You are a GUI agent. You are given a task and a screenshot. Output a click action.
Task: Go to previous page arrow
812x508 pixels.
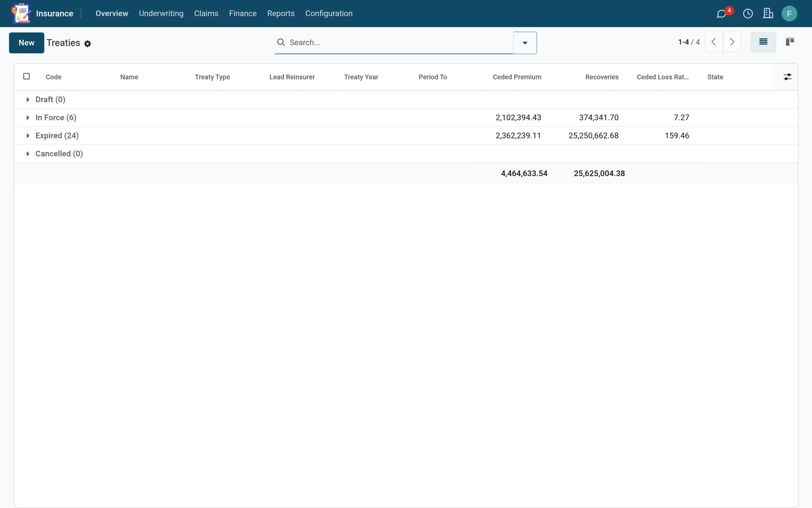(714, 42)
